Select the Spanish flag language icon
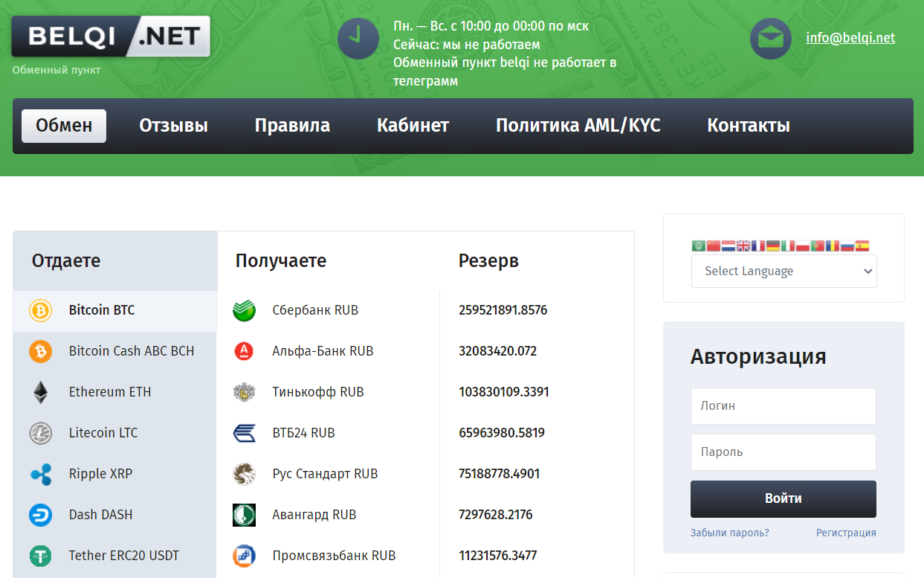This screenshot has height=578, width=924. coord(862,245)
